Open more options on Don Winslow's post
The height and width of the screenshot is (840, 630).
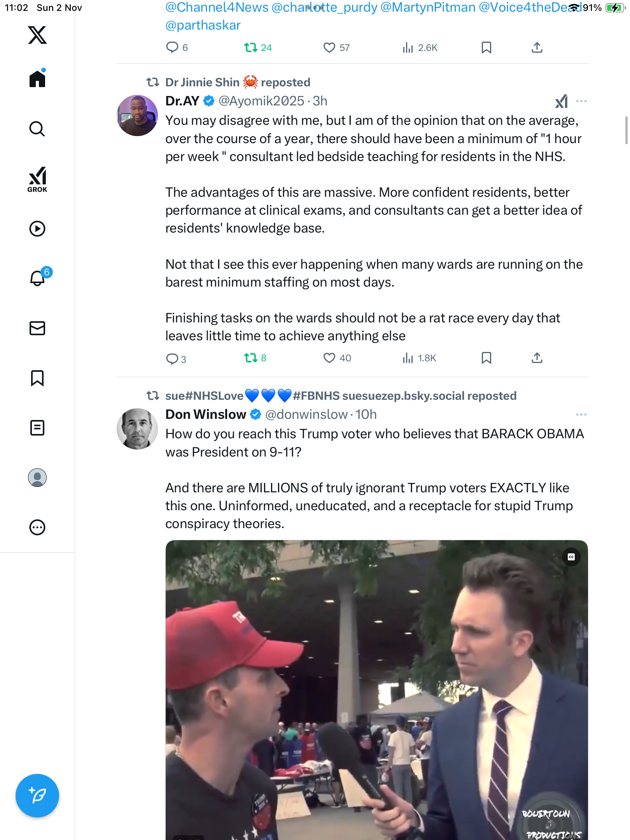pyautogui.click(x=581, y=415)
